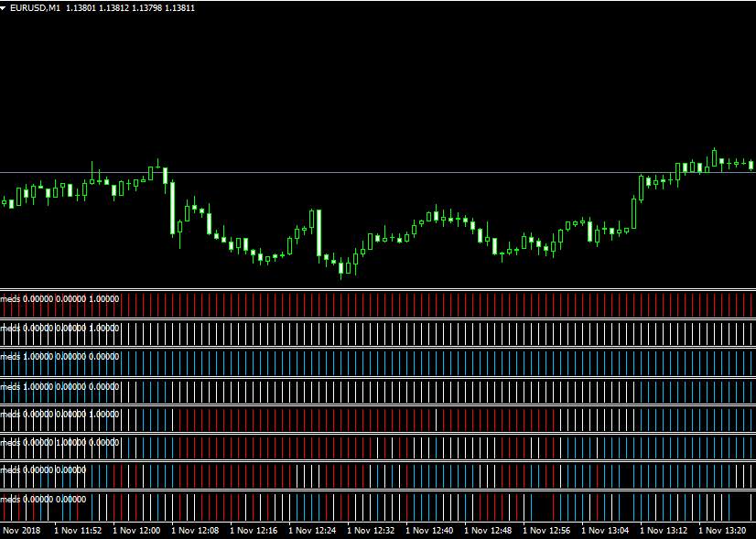Viewport: 756px width, 539px height.
Task: Click the 1 Nov 12:40 time label
Action: pos(429,530)
